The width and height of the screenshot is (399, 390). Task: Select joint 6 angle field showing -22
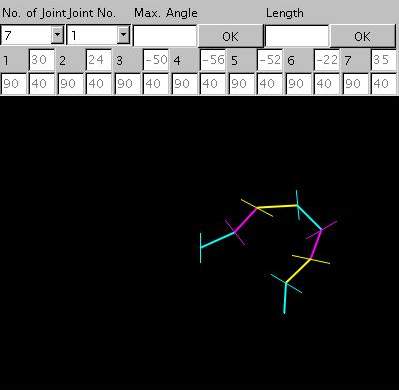click(x=327, y=60)
